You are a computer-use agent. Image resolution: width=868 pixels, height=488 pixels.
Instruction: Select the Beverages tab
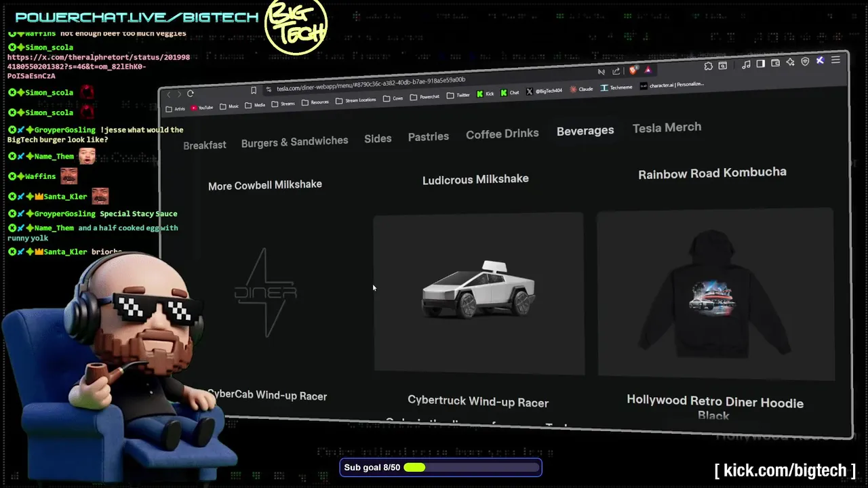pyautogui.click(x=585, y=130)
